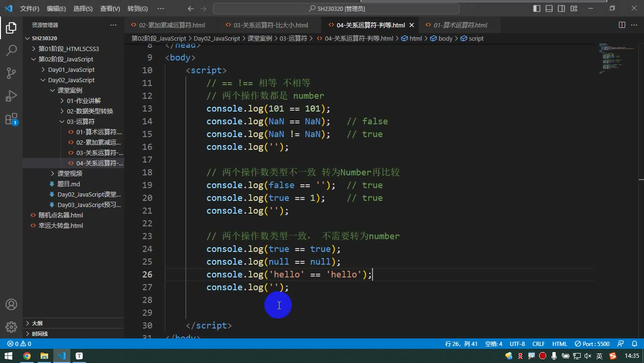
Task: Open 随机点名器.html in the explorer
Action: pos(60,215)
